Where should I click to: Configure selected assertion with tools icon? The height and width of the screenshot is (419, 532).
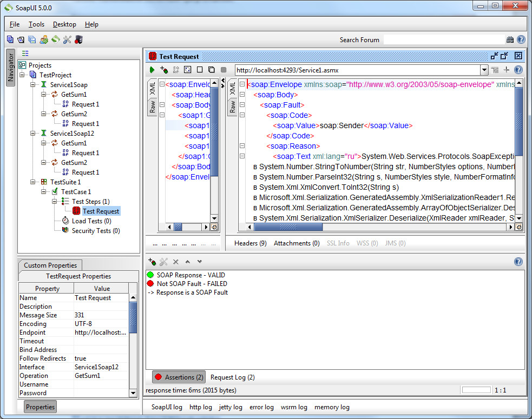tap(163, 262)
